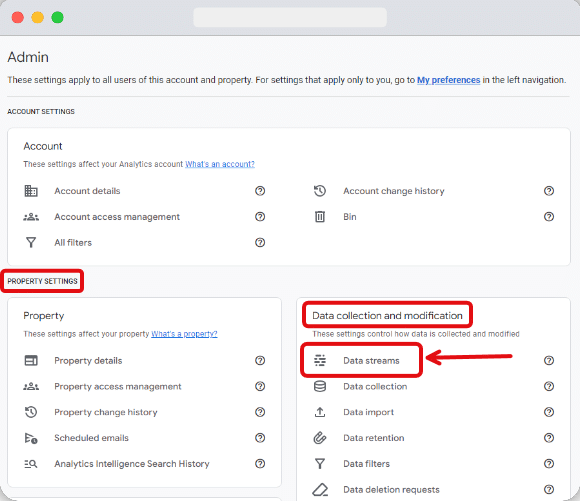Open Data deletion requests
The image size is (580, 501).
pos(391,490)
